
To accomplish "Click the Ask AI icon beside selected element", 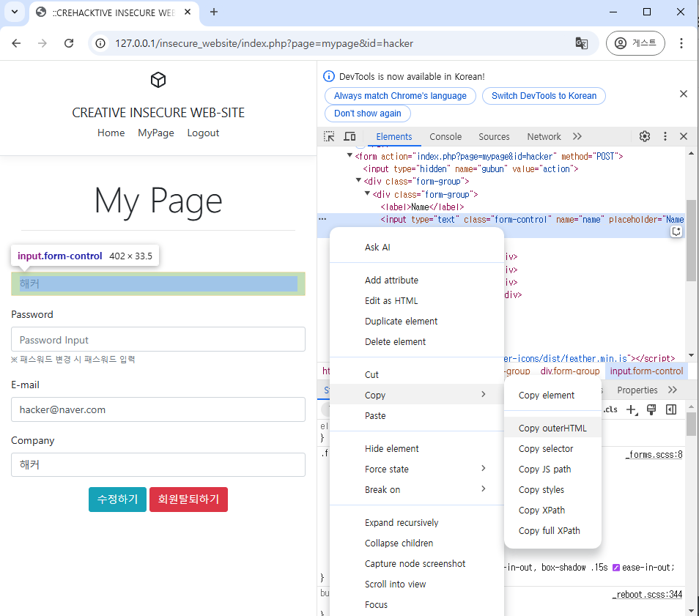I will [676, 231].
